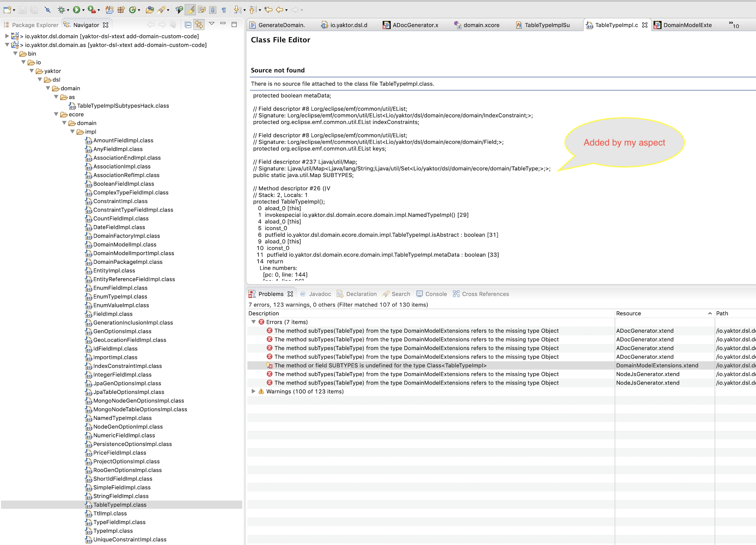Click the Back navigation arrow in toolbar

pyautogui.click(x=280, y=10)
